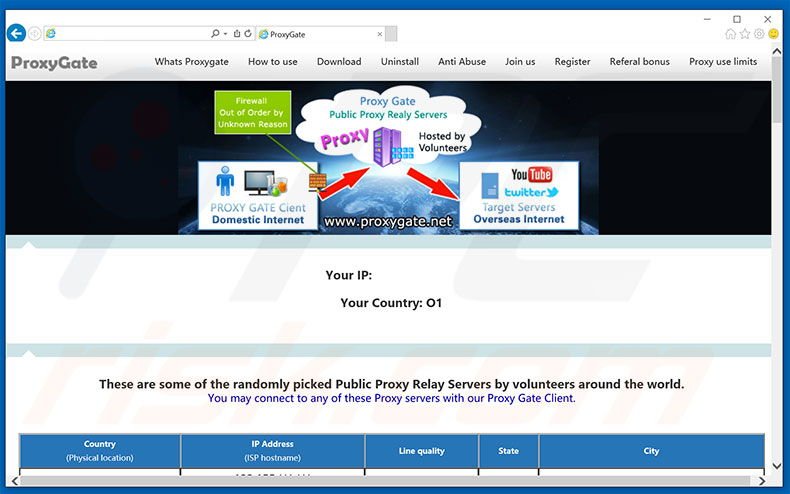Click the vertical scrollbar down arrow
The image size is (790, 494).
click(x=777, y=467)
